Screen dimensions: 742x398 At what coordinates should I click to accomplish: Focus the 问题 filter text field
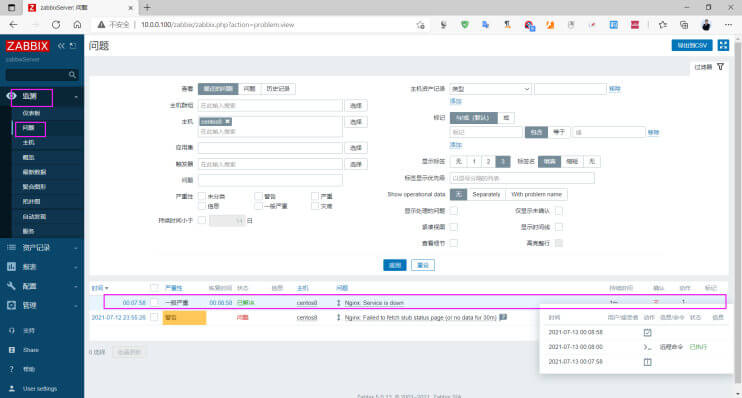coord(270,180)
